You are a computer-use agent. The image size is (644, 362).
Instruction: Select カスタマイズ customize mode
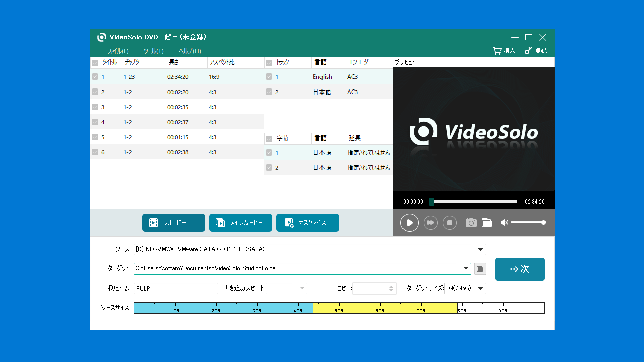(x=307, y=223)
